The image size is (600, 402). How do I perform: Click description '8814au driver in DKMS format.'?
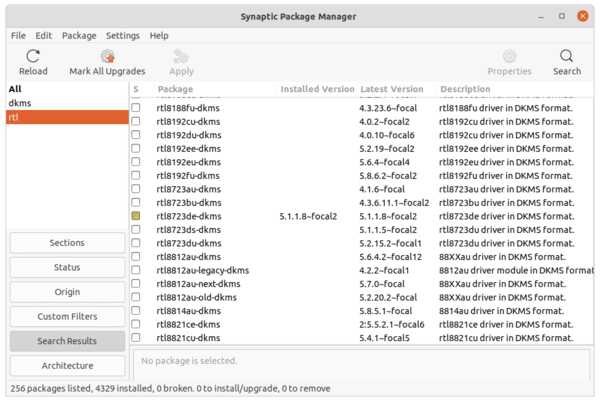click(501, 311)
